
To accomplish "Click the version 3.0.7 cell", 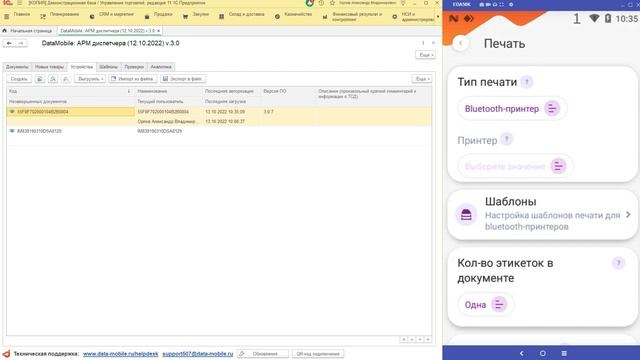I will point(268,112).
